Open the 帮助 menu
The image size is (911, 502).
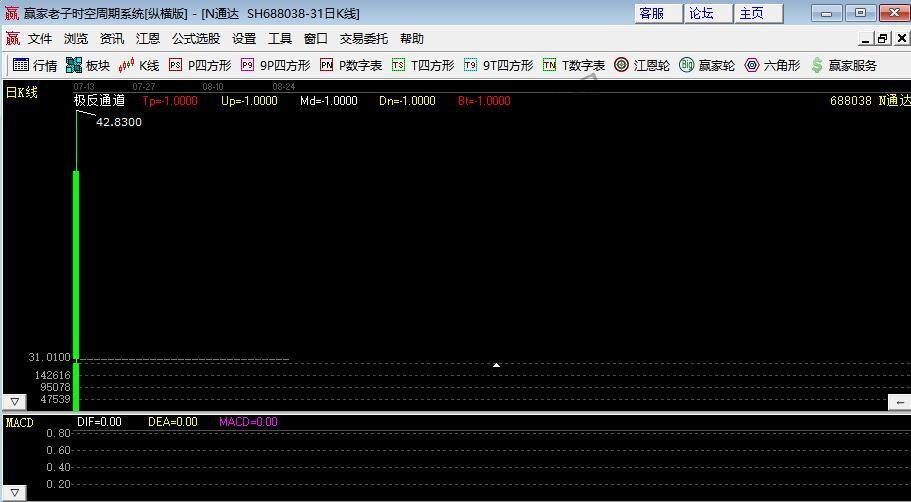412,39
